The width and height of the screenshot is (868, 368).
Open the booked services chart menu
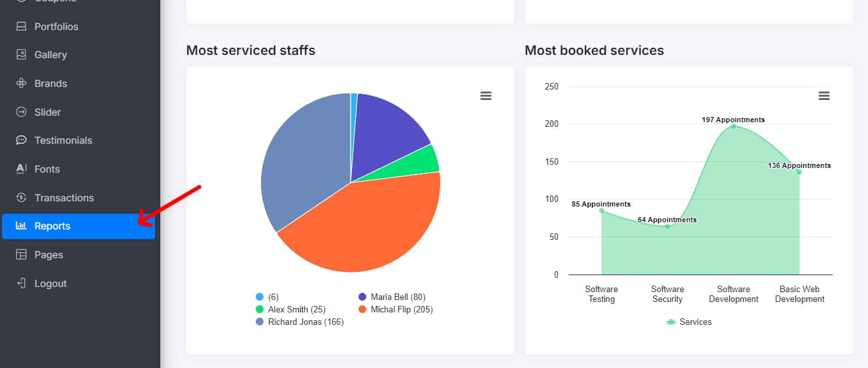(x=824, y=96)
